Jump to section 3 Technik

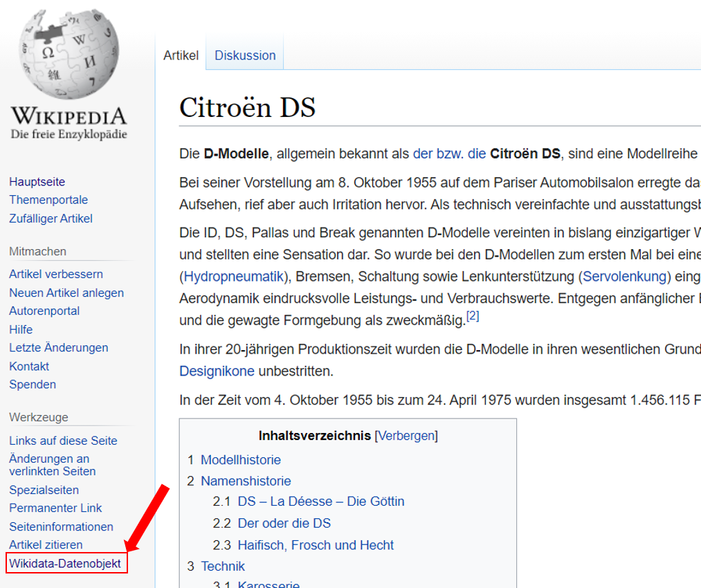coord(223,566)
